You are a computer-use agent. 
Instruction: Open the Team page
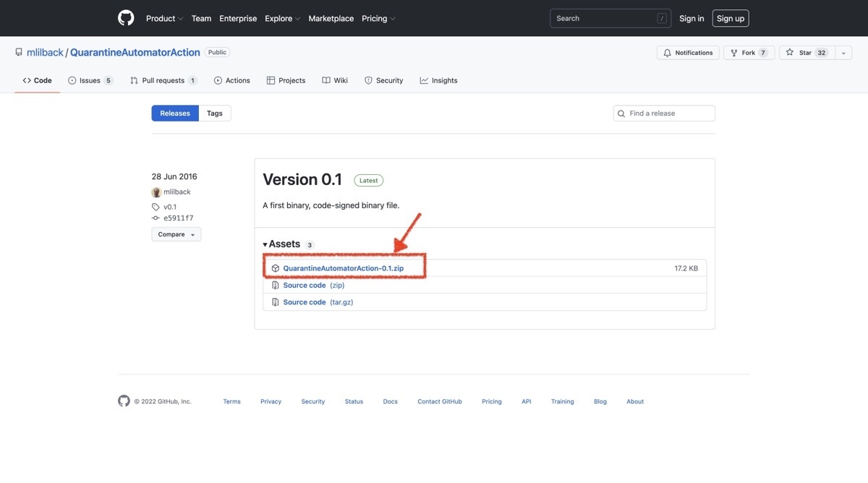201,19
